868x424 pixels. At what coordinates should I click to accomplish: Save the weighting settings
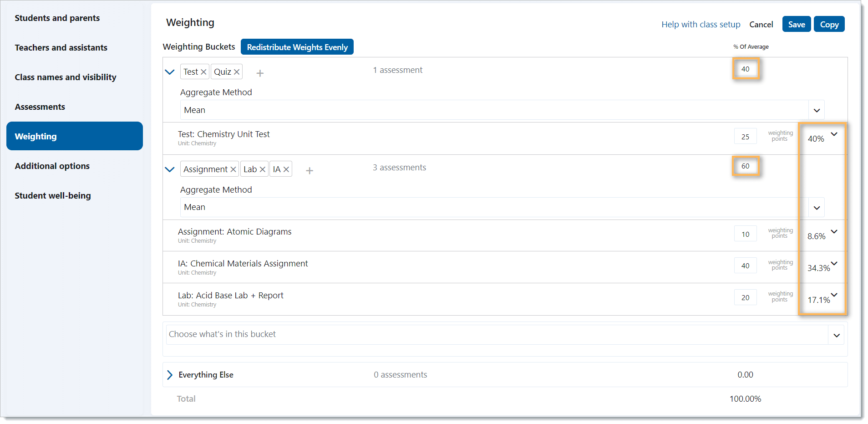coord(796,25)
